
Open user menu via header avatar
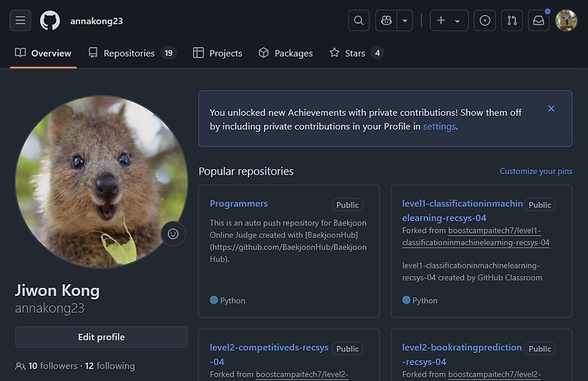566,21
